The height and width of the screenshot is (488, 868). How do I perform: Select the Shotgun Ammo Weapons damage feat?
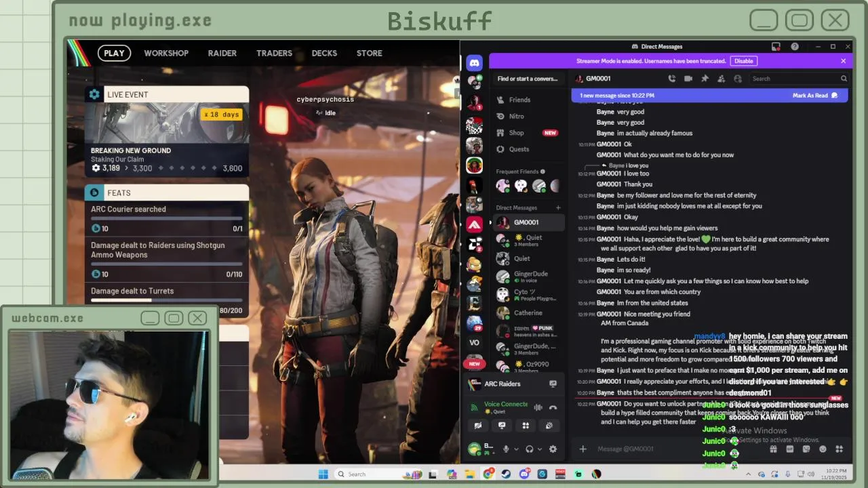[167, 260]
